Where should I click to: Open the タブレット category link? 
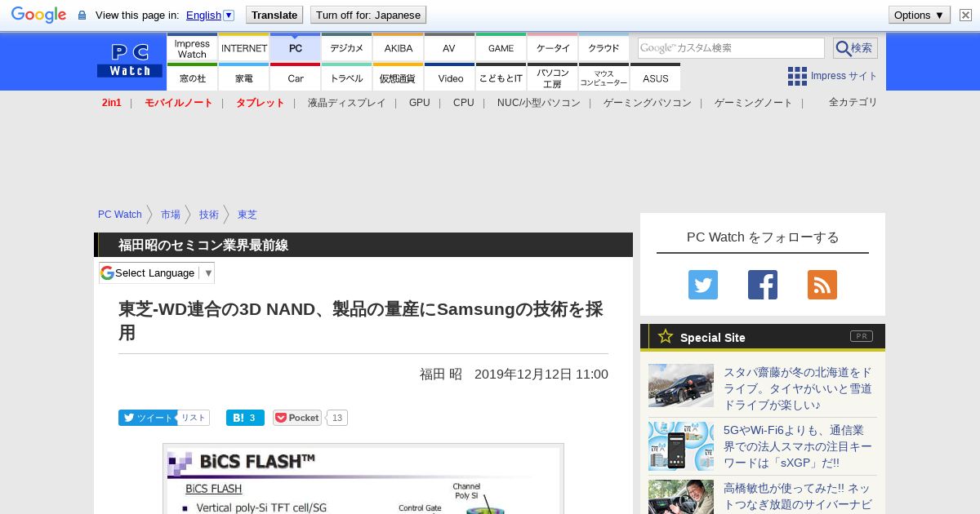pos(261,103)
